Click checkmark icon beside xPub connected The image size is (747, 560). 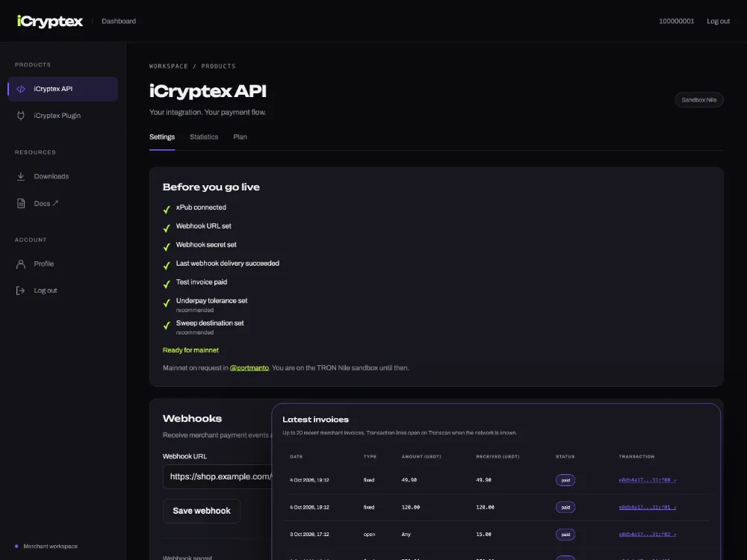(167, 210)
